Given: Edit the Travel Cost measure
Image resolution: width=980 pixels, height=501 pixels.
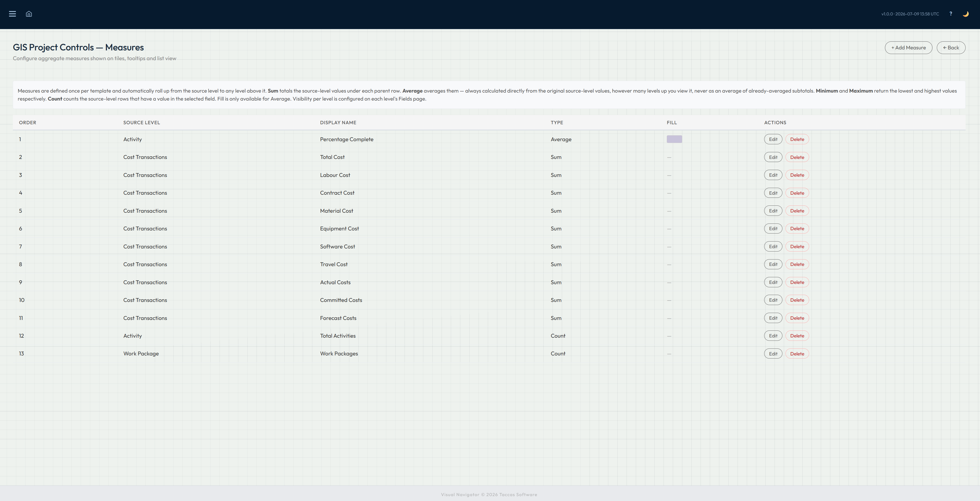Looking at the screenshot, I should pyautogui.click(x=773, y=265).
